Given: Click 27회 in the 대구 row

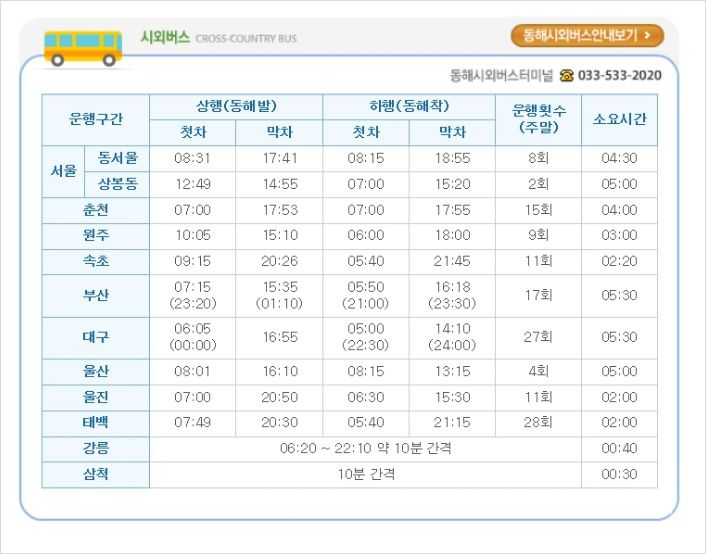Looking at the screenshot, I should pos(538,337).
